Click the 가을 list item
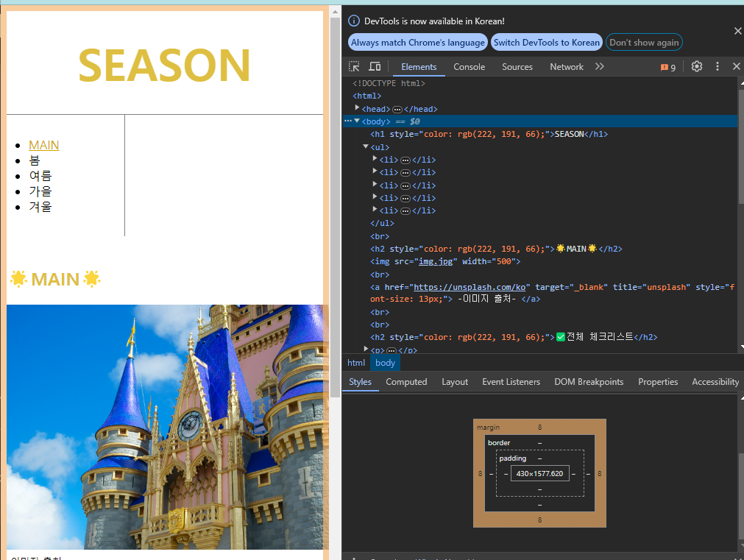Image resolution: width=744 pixels, height=560 pixels. (x=40, y=192)
